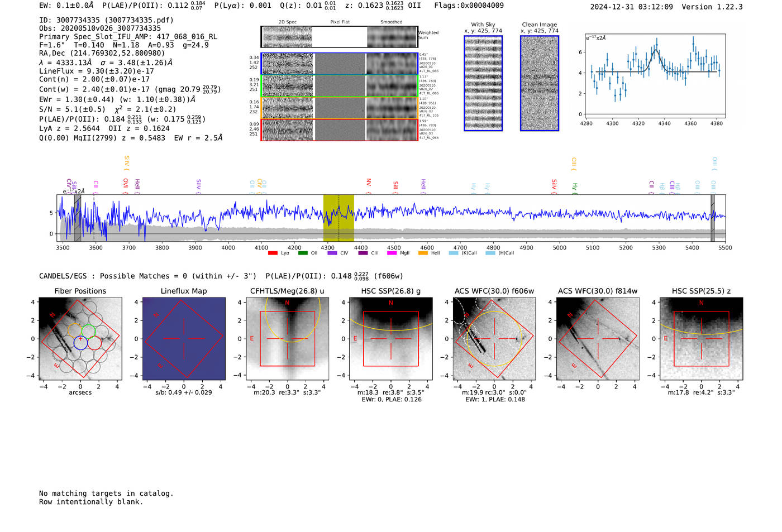Click the (H)CaII legend swatch
This screenshot has width=782, height=532.
pos(490,253)
